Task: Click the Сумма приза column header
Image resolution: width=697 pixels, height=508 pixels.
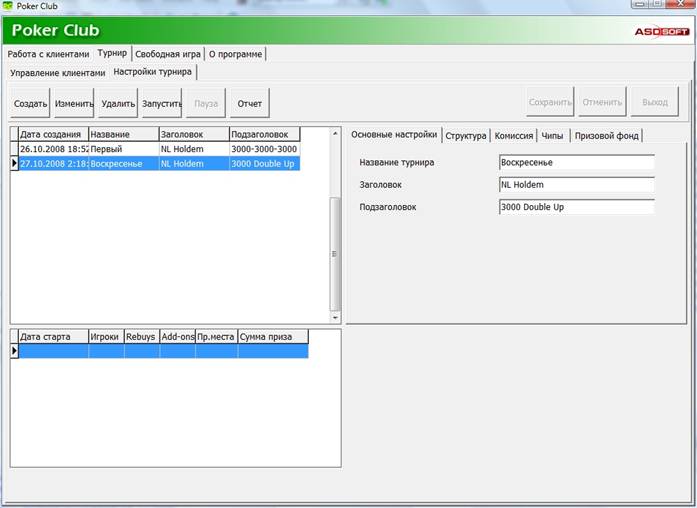Action: click(x=272, y=337)
